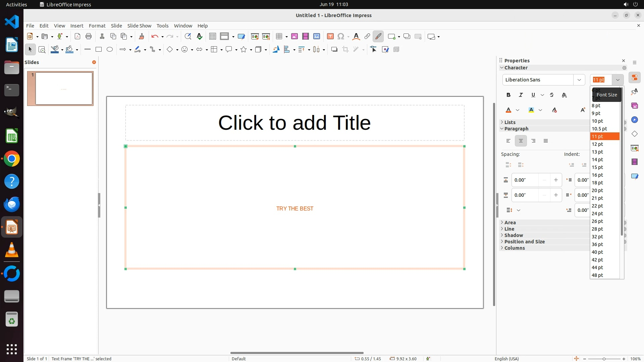Toggle Bold in Character panel
The height and width of the screenshot is (362, 644).
click(508, 95)
